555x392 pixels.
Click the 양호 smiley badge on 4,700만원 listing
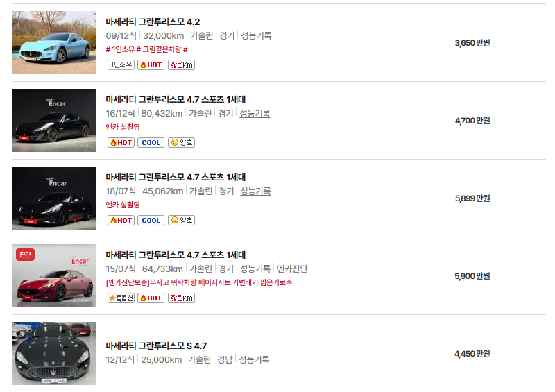point(181,142)
